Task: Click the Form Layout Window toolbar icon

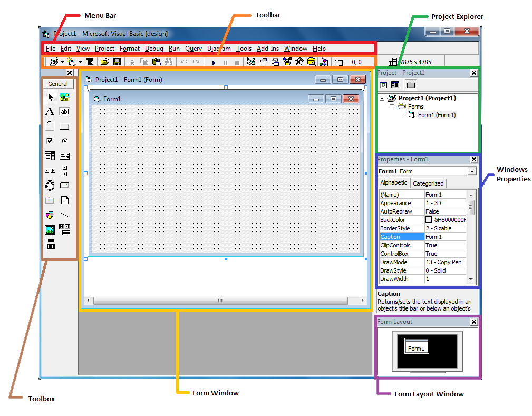Action: [275, 62]
